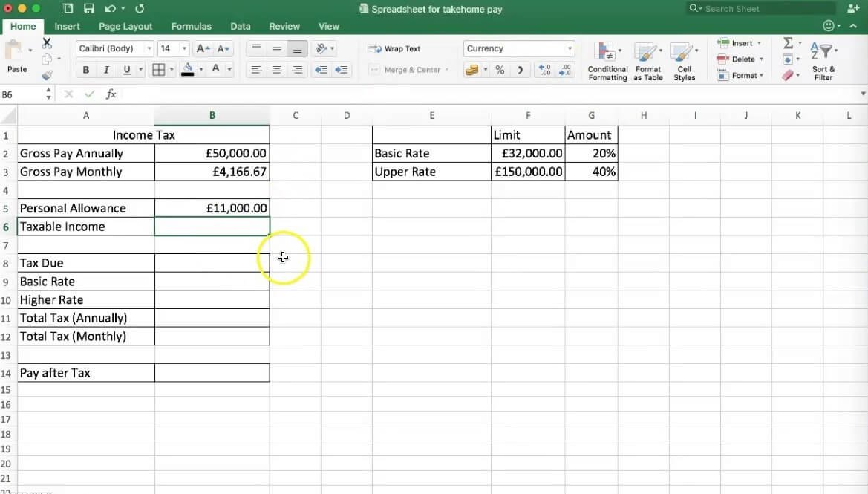Select the Format Painter brush
This screenshot has height=494, width=868.
coord(47,75)
